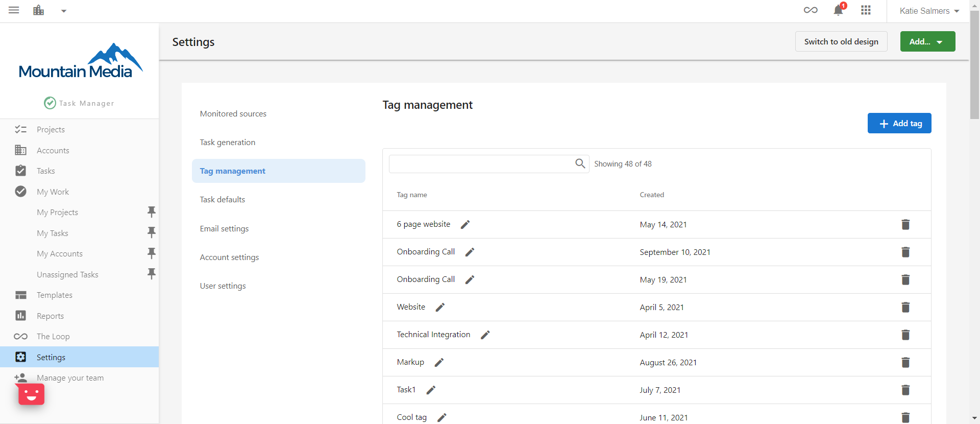
Task: Click the search magnifier icon
Action: coord(580,163)
